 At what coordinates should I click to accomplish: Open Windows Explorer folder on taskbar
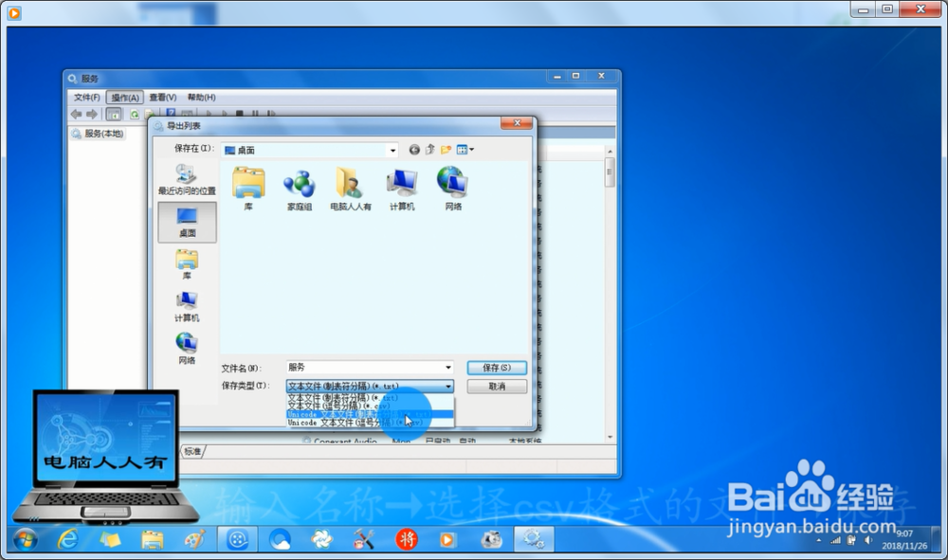[153, 539]
